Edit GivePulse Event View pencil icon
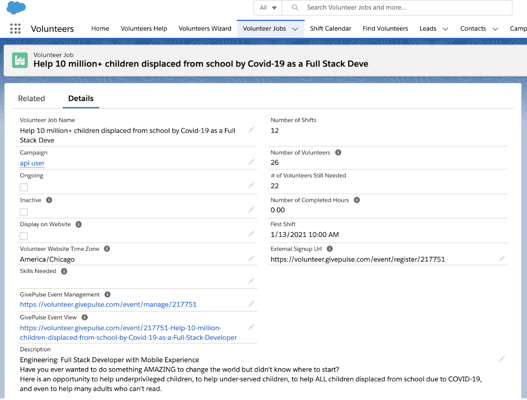The height and width of the screenshot is (400, 527). tap(251, 327)
